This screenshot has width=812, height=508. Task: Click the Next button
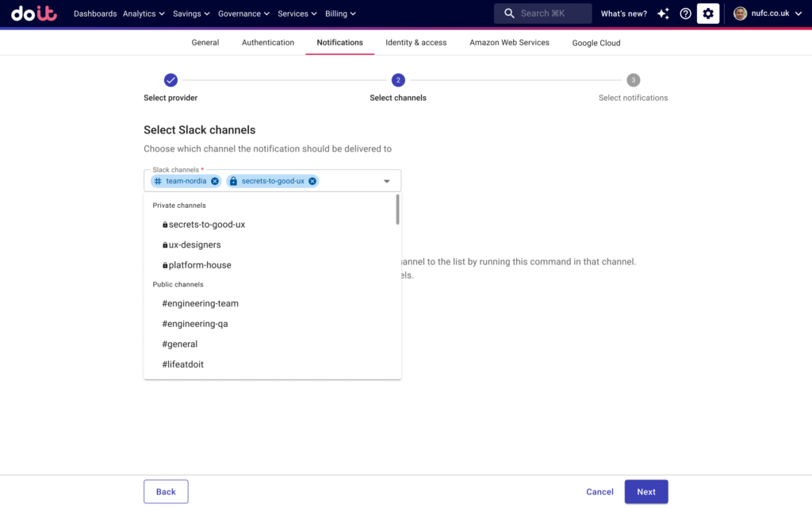(x=645, y=491)
